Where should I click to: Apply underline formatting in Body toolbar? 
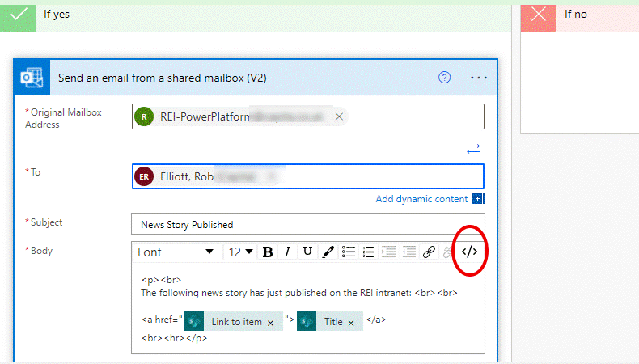tap(307, 252)
